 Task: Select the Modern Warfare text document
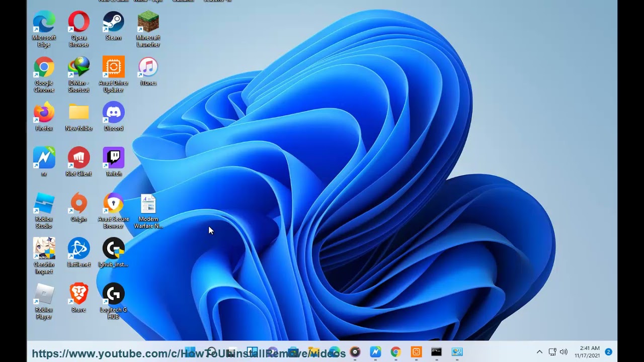click(148, 211)
